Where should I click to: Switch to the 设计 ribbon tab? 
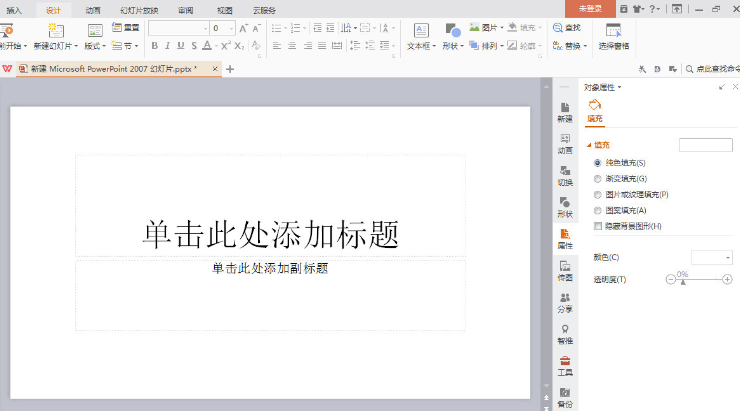tap(53, 10)
